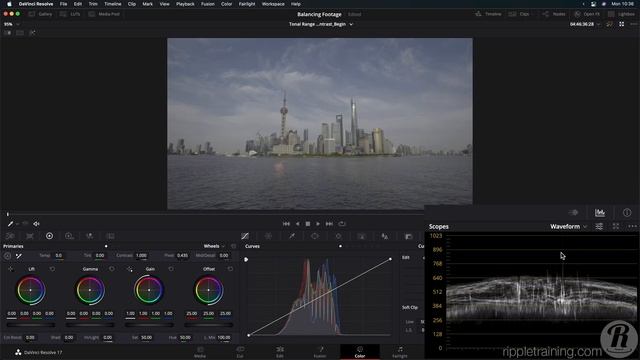Adjust the Lift master wheel slider
The image size is (640, 360).
[31, 325]
